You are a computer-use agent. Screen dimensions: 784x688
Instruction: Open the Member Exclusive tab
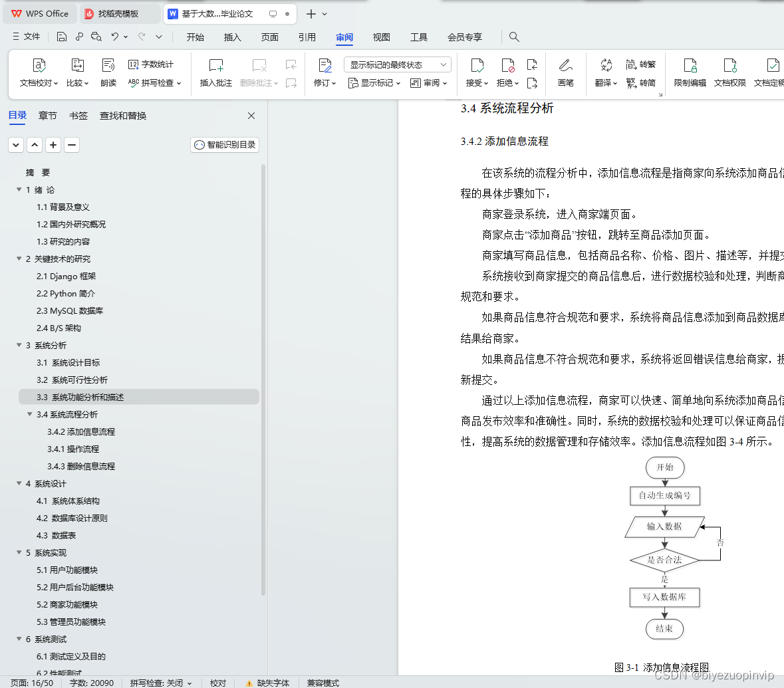(x=465, y=37)
